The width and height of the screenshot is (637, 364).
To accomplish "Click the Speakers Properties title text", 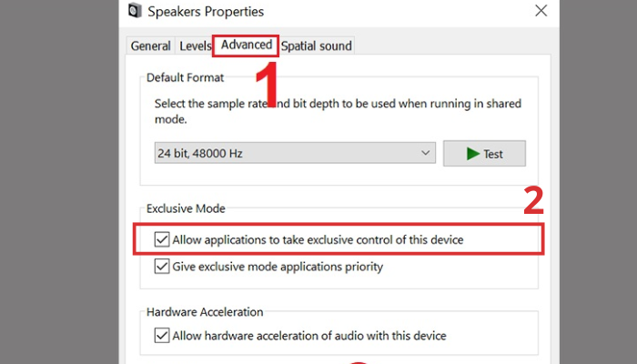I will [x=208, y=12].
